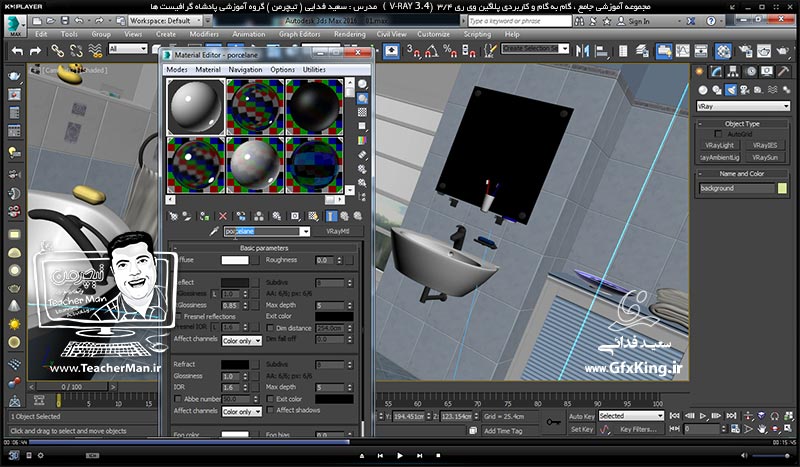The height and width of the screenshot is (467, 800).
Task: Toggle the Set Key mode button
Action: [x=582, y=429]
